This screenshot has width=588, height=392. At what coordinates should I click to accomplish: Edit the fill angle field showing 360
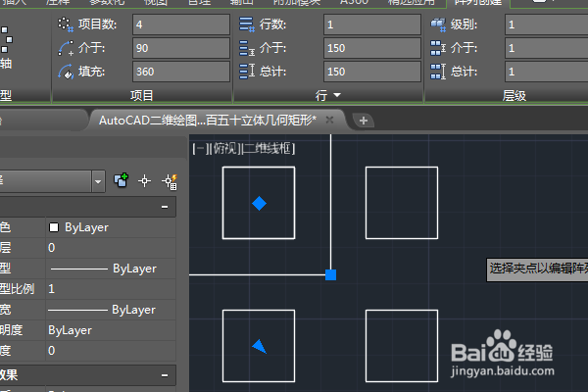181,72
